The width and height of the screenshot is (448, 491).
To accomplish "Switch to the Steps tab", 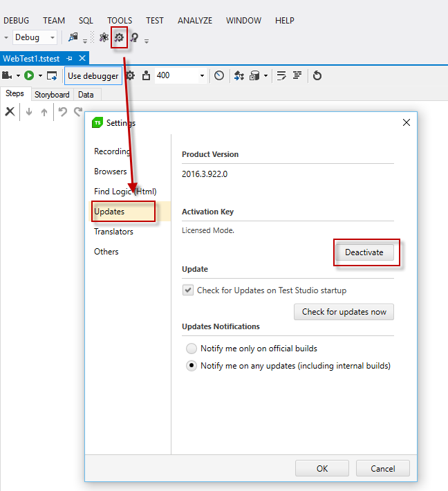I will (x=15, y=93).
